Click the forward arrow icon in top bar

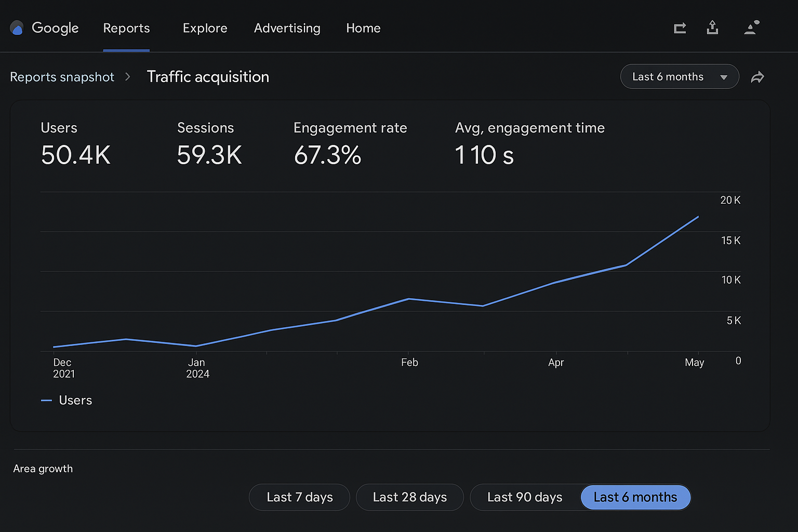pyautogui.click(x=680, y=28)
